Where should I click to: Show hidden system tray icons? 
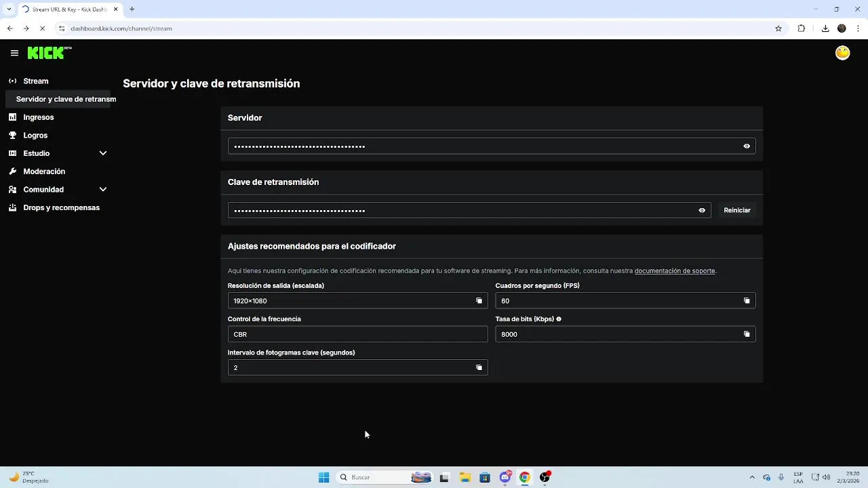pos(751,477)
